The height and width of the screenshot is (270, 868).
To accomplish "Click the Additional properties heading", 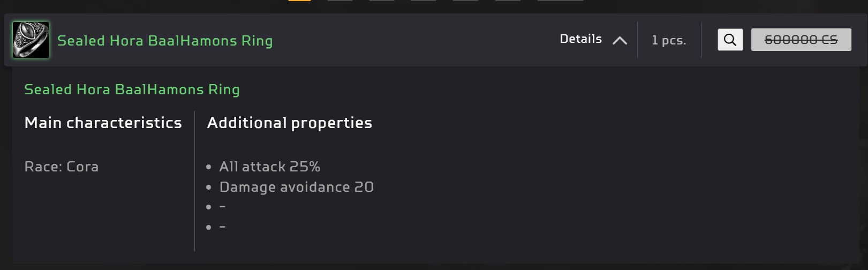I will point(290,123).
